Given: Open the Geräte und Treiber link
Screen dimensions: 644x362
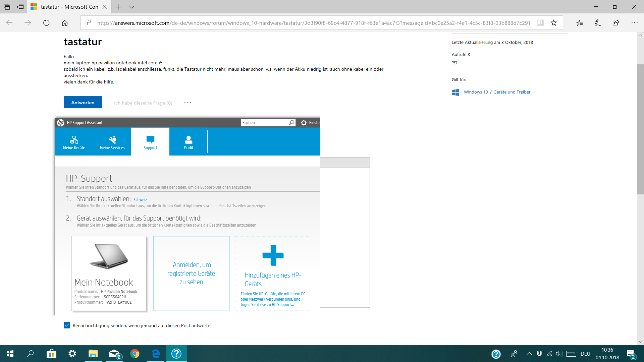Looking at the screenshot, I should pos(512,92).
